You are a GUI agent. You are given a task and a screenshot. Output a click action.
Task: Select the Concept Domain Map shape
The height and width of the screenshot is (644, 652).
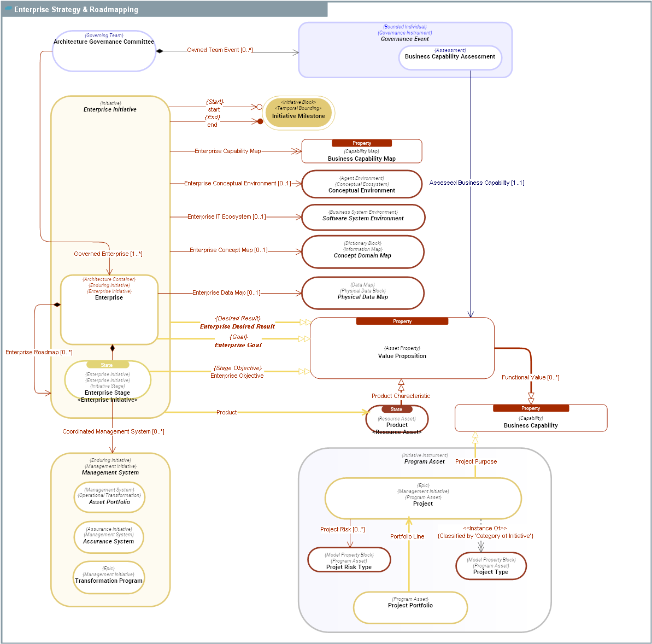363,251
